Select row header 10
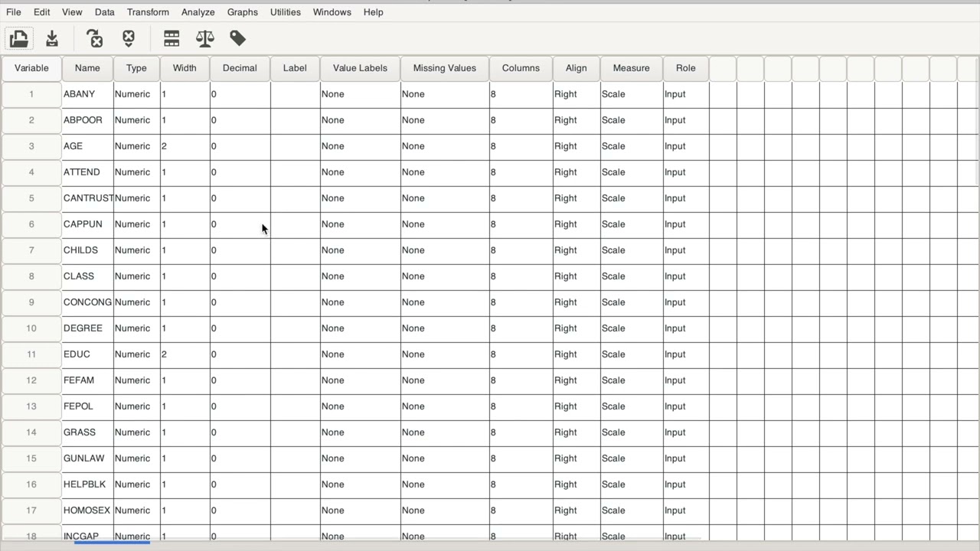The height and width of the screenshot is (551, 980). [x=31, y=328]
